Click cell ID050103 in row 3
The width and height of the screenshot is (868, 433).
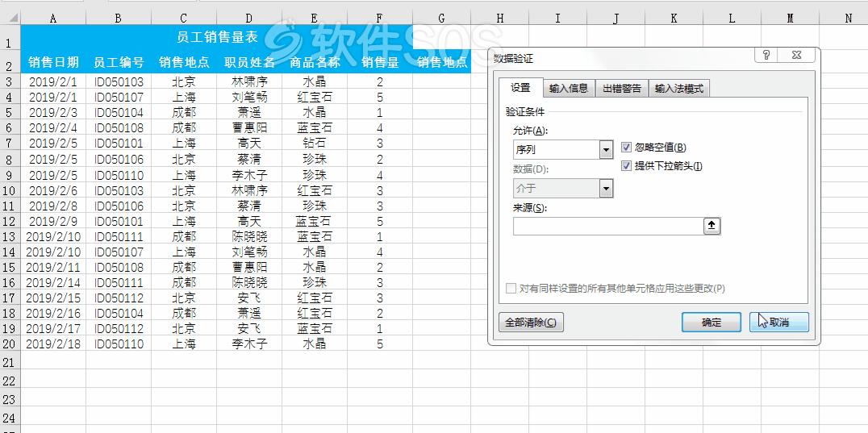(119, 82)
